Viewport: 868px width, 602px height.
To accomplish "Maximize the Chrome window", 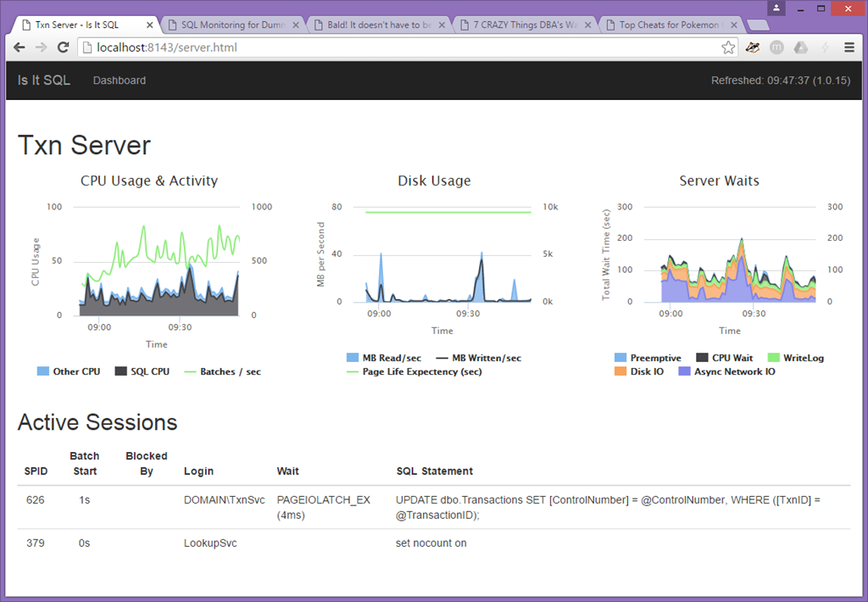I will [x=821, y=8].
